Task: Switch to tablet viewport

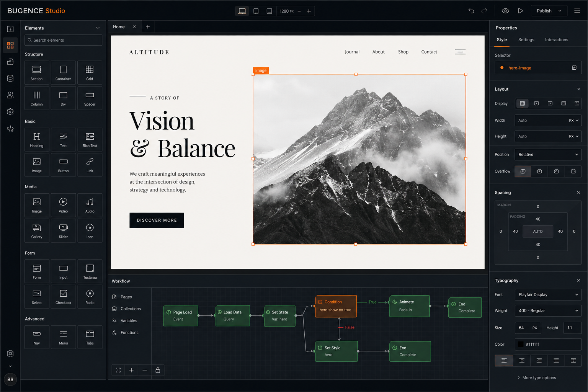Action: point(256,11)
